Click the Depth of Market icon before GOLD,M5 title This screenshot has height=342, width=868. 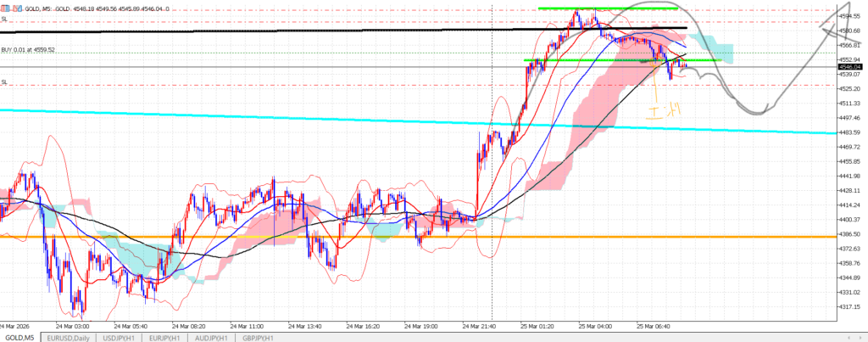[x=4, y=8]
